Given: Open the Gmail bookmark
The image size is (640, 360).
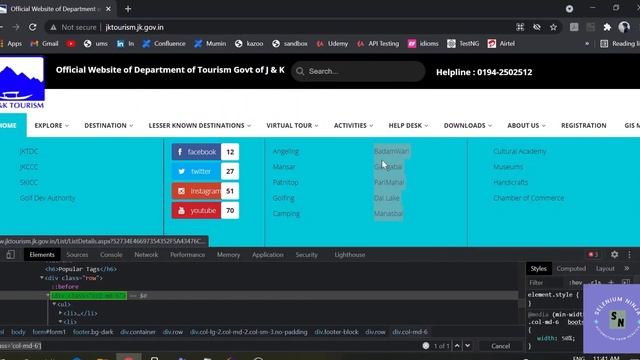Looking at the screenshot, I should (45, 44).
